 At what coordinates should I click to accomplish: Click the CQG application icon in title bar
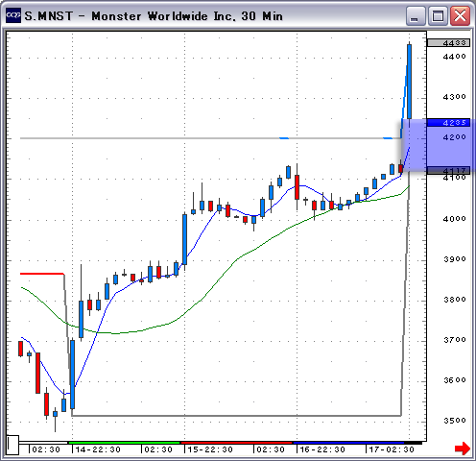point(13,15)
